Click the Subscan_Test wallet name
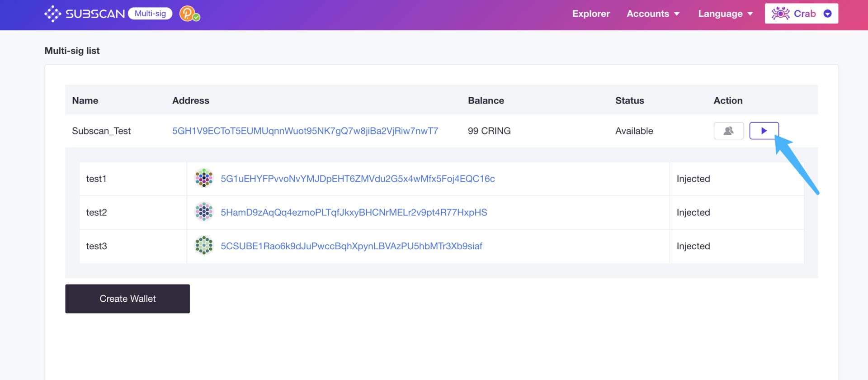Screen dimensions: 868x380 [x=101, y=131]
